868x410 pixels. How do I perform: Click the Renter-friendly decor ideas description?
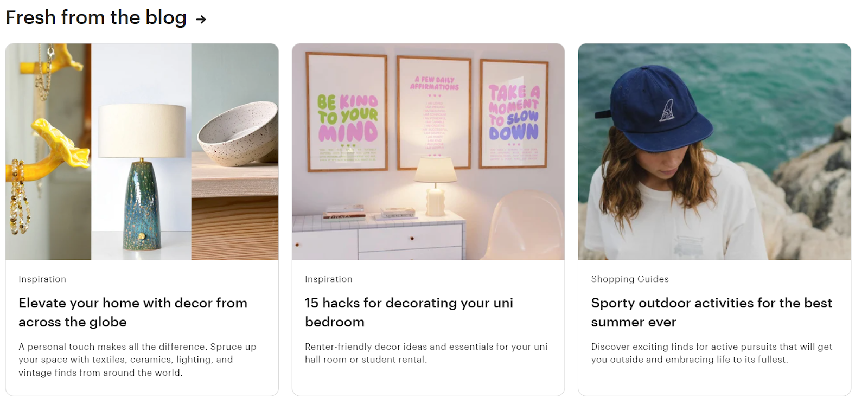pos(426,353)
